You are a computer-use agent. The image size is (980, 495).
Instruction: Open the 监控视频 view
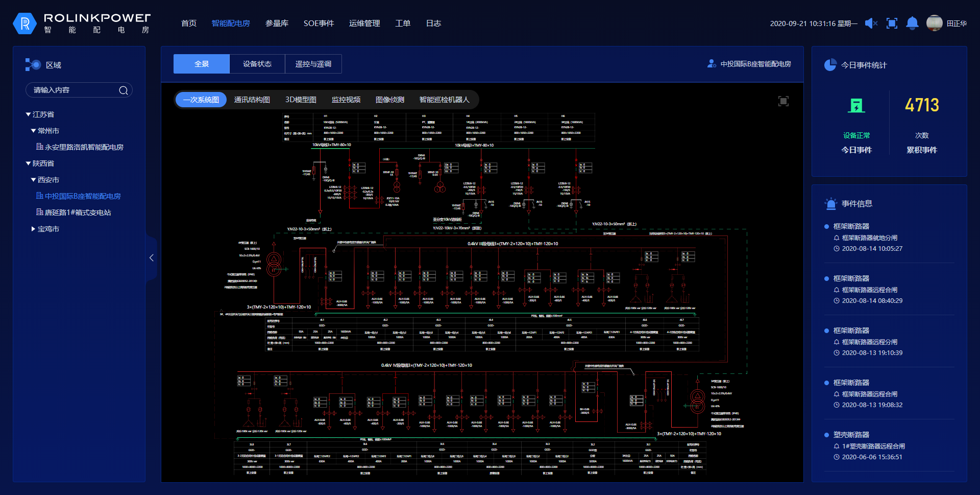(x=346, y=100)
